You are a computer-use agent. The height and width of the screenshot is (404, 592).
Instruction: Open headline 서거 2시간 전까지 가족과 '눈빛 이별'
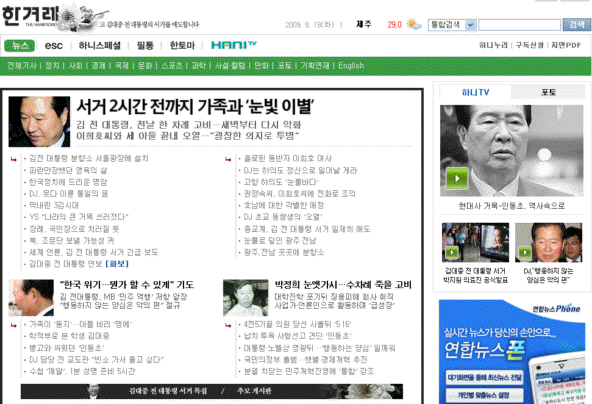[196, 106]
